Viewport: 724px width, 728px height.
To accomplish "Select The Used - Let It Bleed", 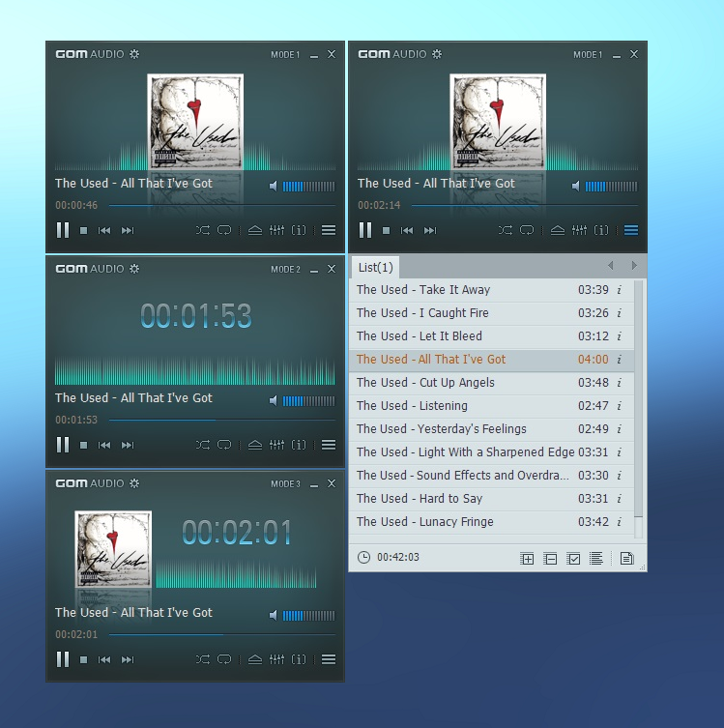I will coord(491,336).
